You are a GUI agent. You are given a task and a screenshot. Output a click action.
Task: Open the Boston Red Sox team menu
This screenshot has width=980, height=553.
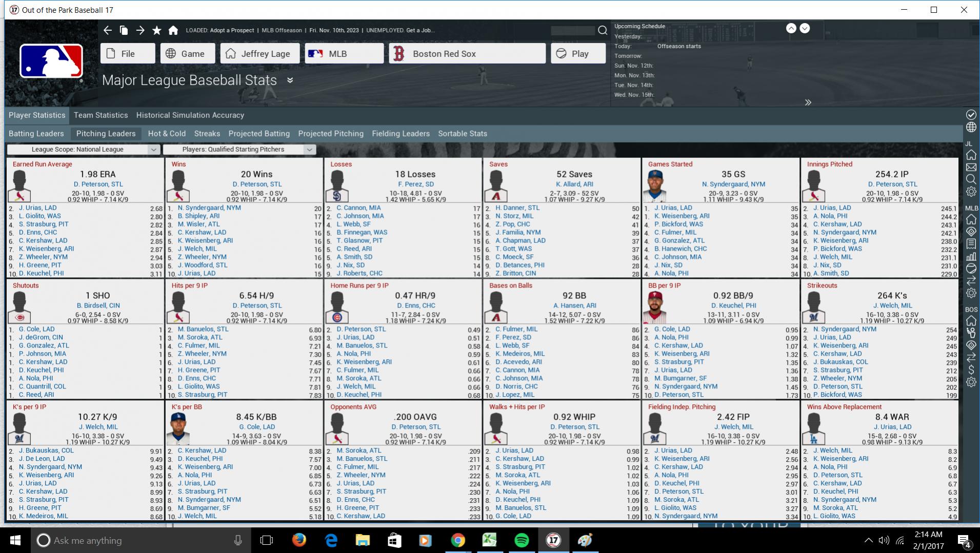[467, 54]
